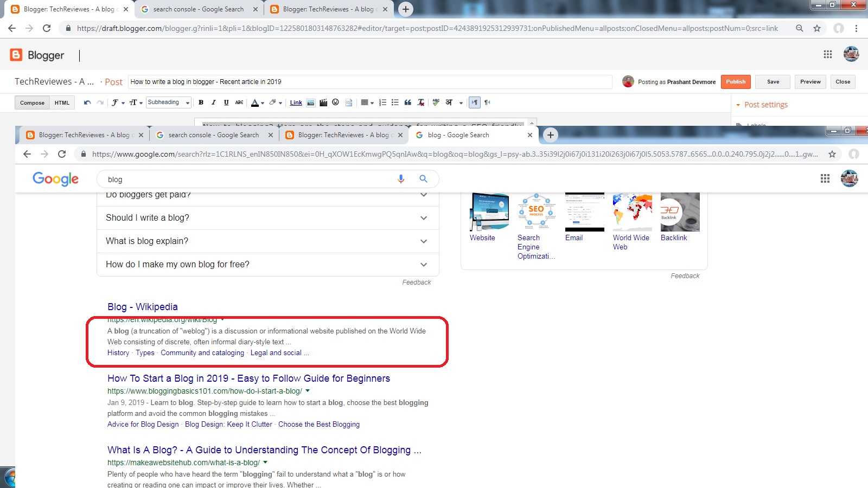The height and width of the screenshot is (488, 868).
Task: Run the spellcheck tool
Action: click(435, 102)
